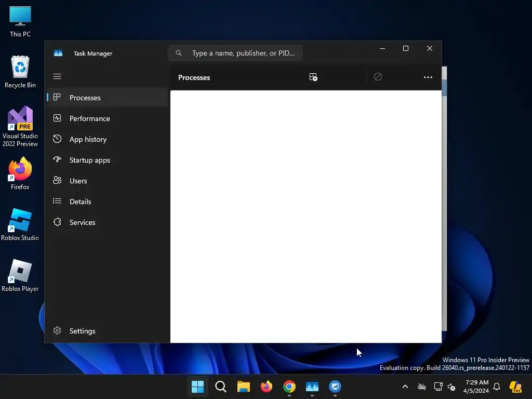Image resolution: width=532 pixels, height=399 pixels.
Task: Open Task Manager Settings
Action: click(x=107, y=331)
